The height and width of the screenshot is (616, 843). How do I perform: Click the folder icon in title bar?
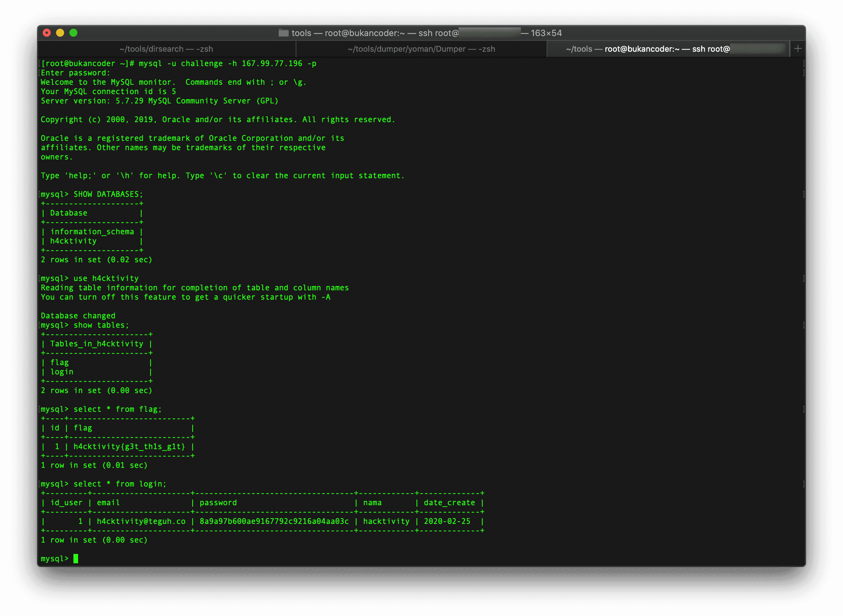pyautogui.click(x=283, y=33)
